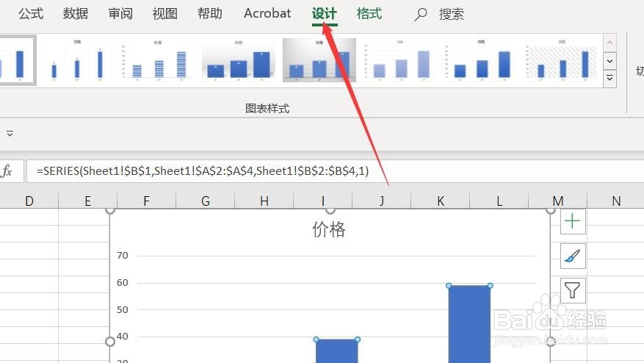Viewport: 644px width, 363px height.
Task: Move the chart styles gallery down one row
Action: (x=610, y=61)
